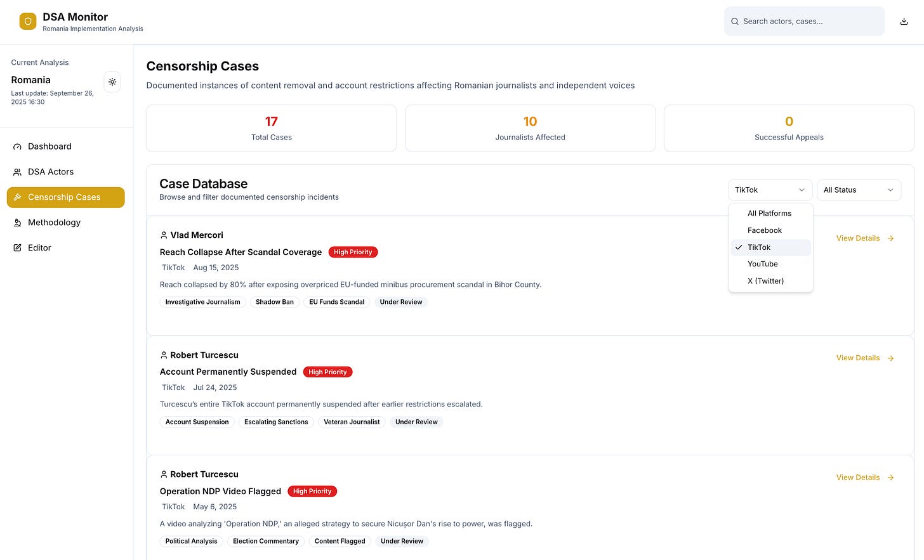Click arrow icon on Operation NDP View Details
The image size is (924, 560).
click(890, 478)
